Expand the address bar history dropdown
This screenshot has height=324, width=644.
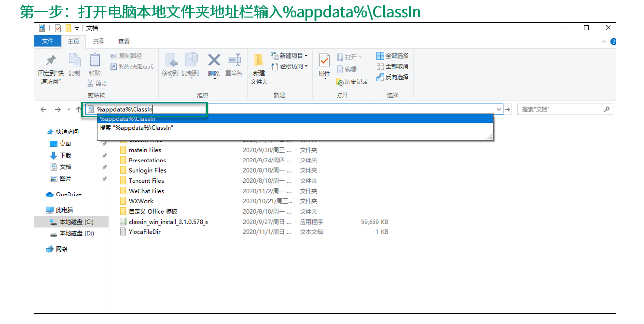(499, 109)
